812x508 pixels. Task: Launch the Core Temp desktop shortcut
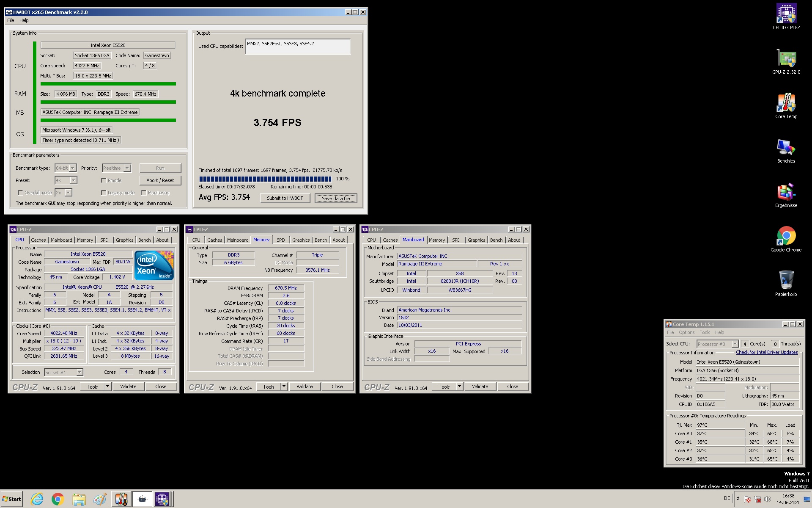pos(786,106)
